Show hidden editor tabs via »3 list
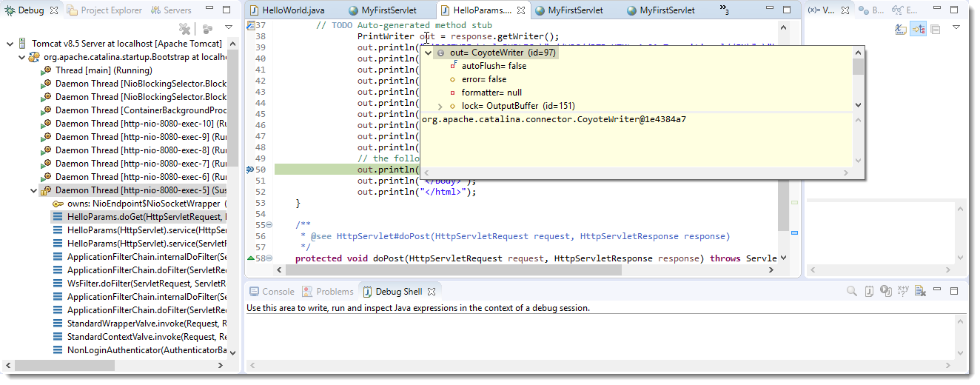This screenshot has width=980, height=385. coord(724,10)
